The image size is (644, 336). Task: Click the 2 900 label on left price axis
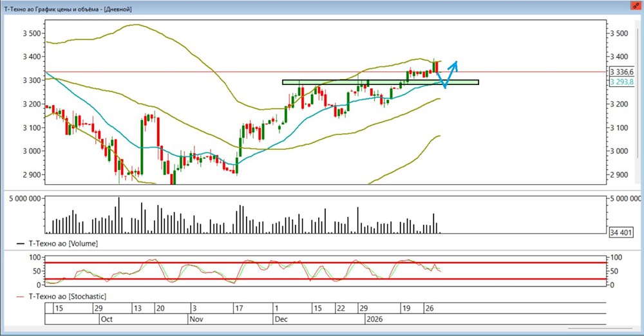coord(32,174)
